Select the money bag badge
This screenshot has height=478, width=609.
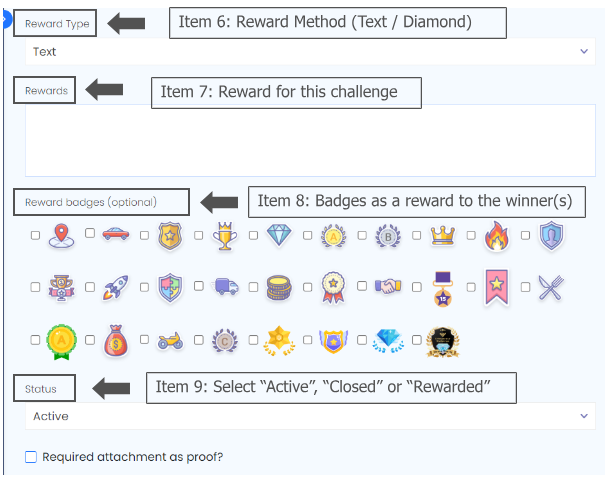116,342
